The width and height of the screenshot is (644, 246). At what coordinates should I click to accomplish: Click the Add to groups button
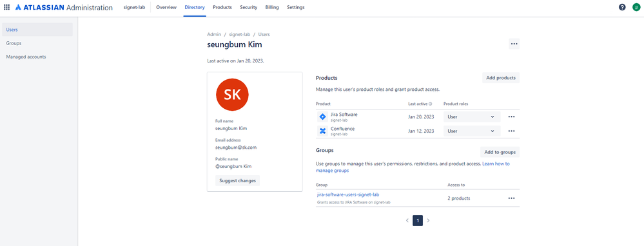(500, 152)
